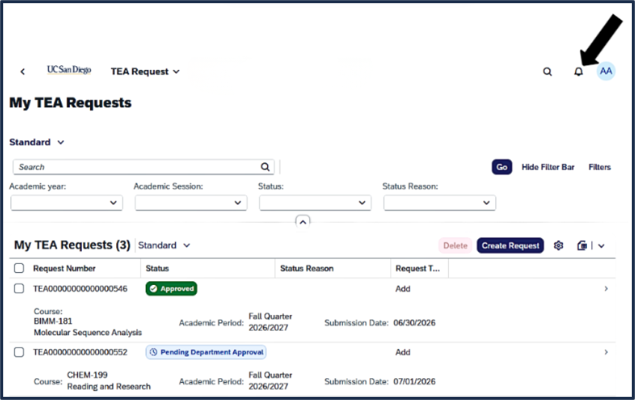This screenshot has height=400, width=635.
Task: Collapse the filter bar header chevron
Action: click(x=303, y=222)
